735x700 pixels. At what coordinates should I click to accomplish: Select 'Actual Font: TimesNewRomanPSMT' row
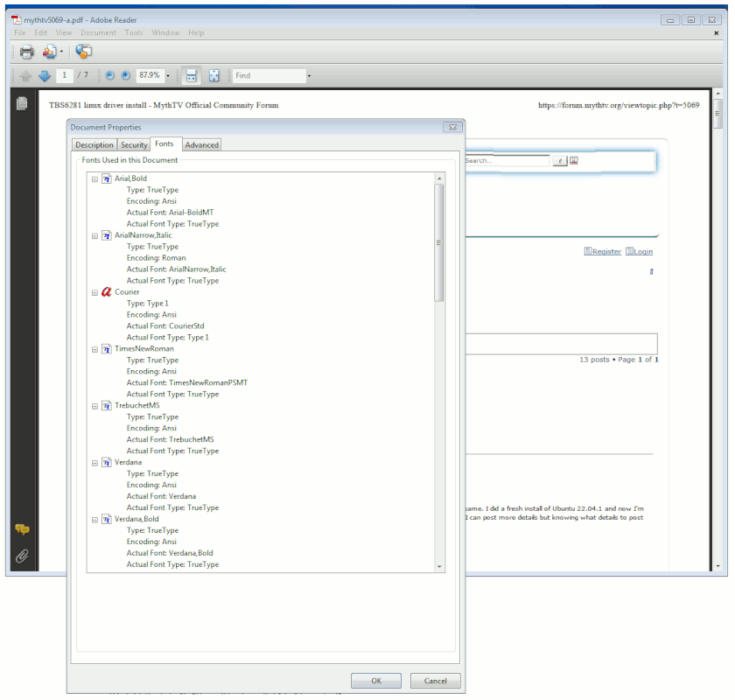(x=186, y=382)
